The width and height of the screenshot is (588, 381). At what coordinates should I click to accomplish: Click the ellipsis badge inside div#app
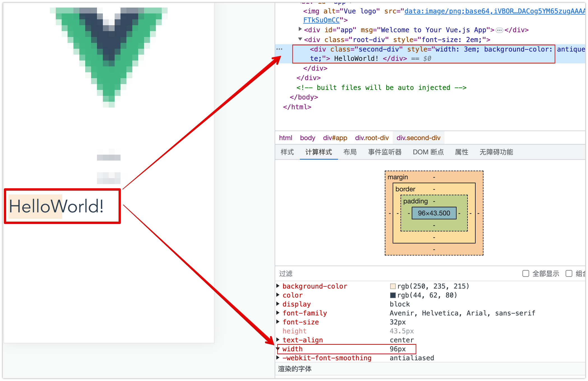(499, 30)
